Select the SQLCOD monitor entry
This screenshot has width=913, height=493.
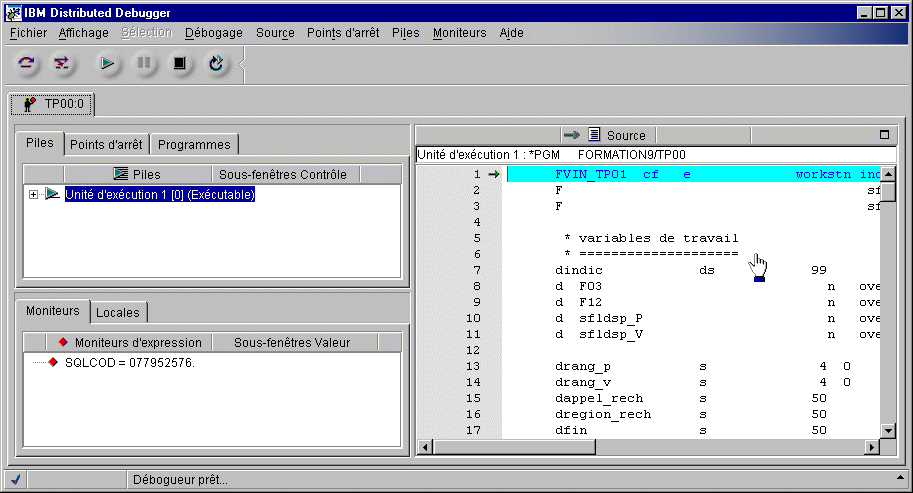point(129,362)
